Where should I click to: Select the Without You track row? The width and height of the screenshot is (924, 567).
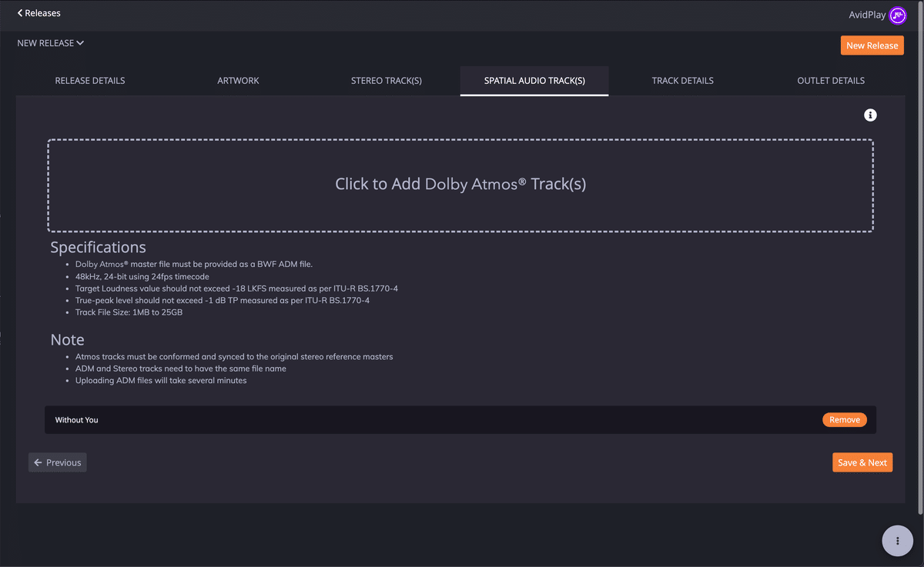[460, 420]
